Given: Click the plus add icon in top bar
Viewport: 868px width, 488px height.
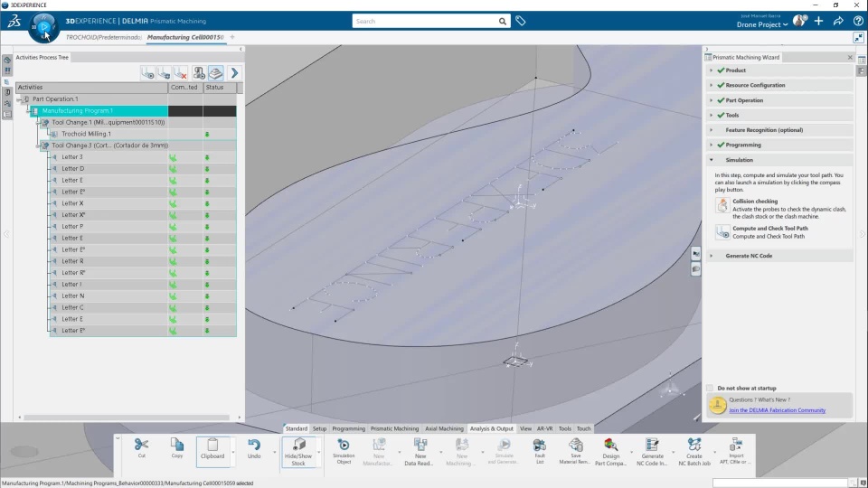Looking at the screenshot, I should click(x=819, y=21).
